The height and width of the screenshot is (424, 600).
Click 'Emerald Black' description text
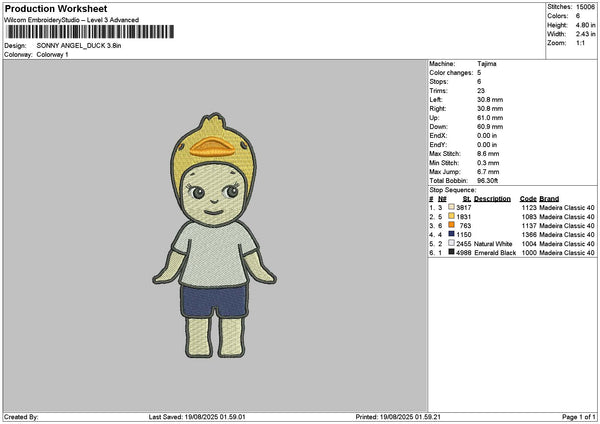tap(495, 253)
